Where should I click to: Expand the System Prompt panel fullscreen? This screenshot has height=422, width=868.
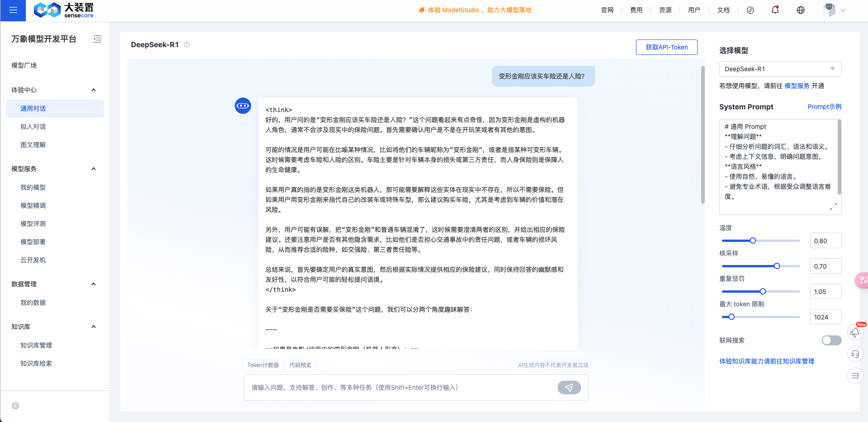pos(834,206)
